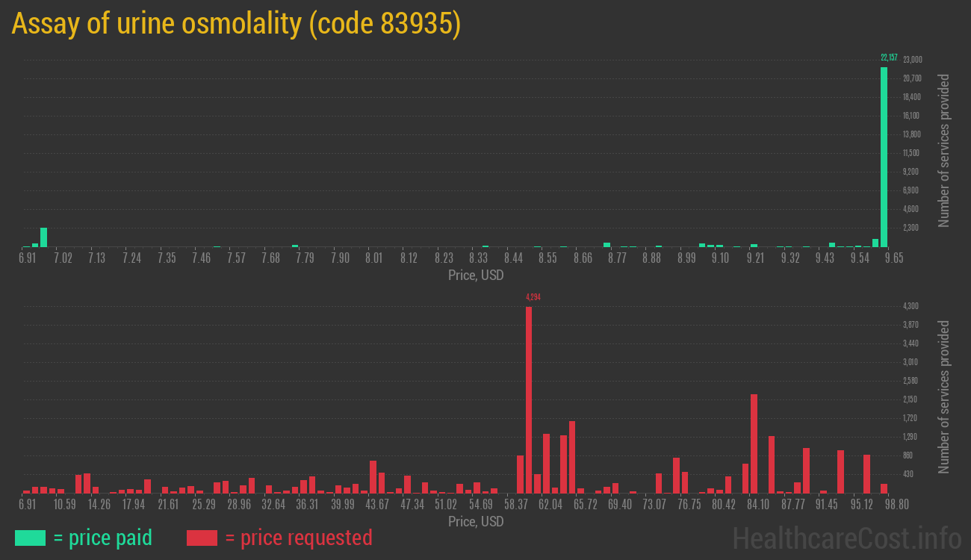Click the 'Price, USD' label under the top chart
The height and width of the screenshot is (560, 971).
476,276
